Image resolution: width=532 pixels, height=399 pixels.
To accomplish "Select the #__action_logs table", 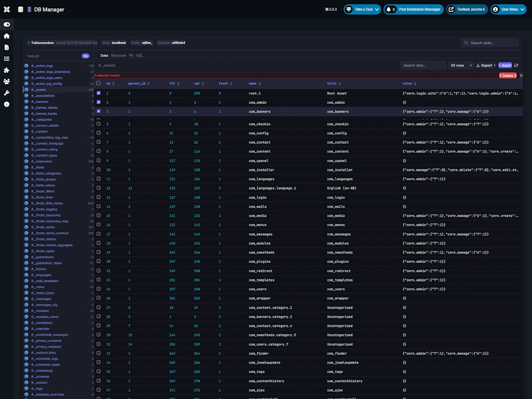I will (42, 66).
